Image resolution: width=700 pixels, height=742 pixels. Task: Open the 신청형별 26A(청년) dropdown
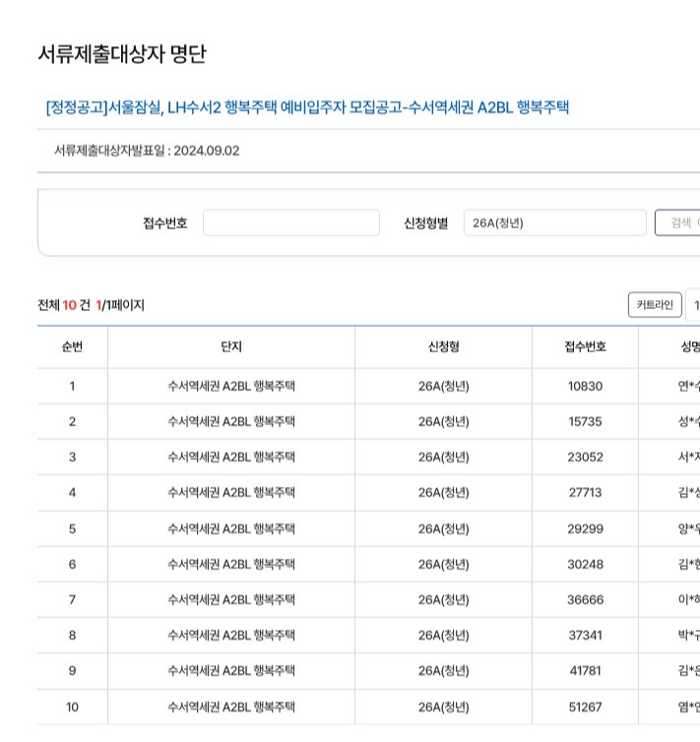(x=554, y=222)
